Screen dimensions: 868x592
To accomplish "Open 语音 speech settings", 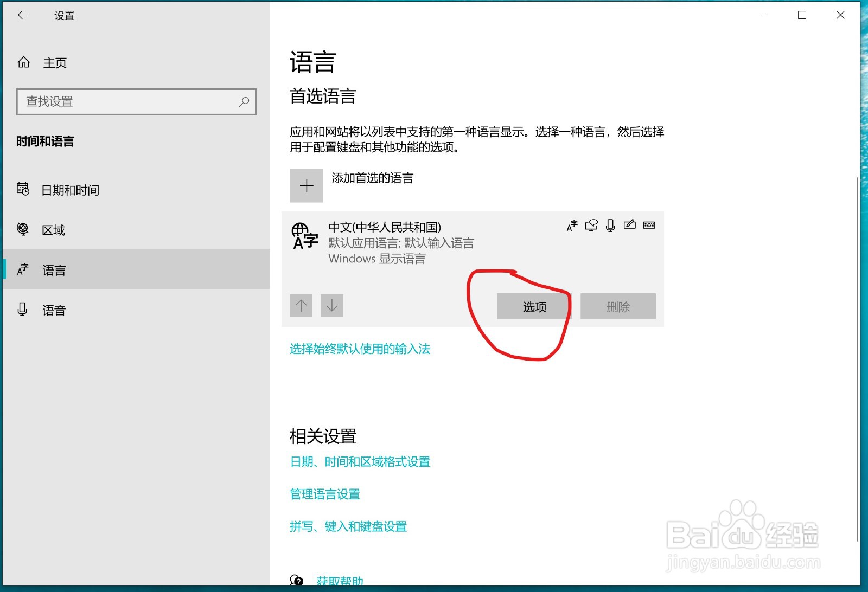I will (136, 310).
